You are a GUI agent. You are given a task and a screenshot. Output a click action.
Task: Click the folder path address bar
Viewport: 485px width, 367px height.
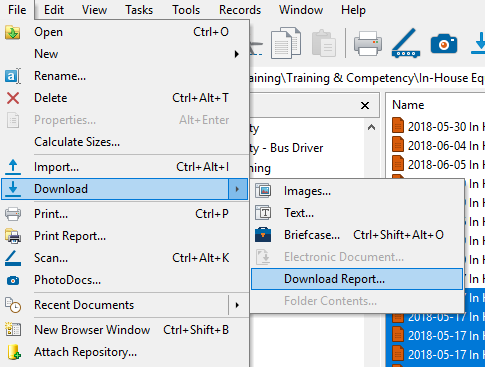pyautogui.click(x=367, y=78)
